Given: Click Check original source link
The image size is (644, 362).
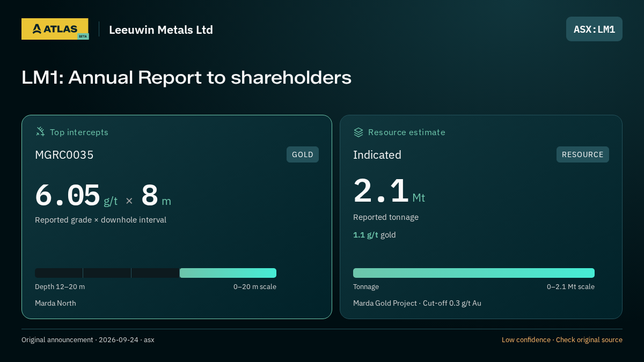Looking at the screenshot, I should 589,340.
